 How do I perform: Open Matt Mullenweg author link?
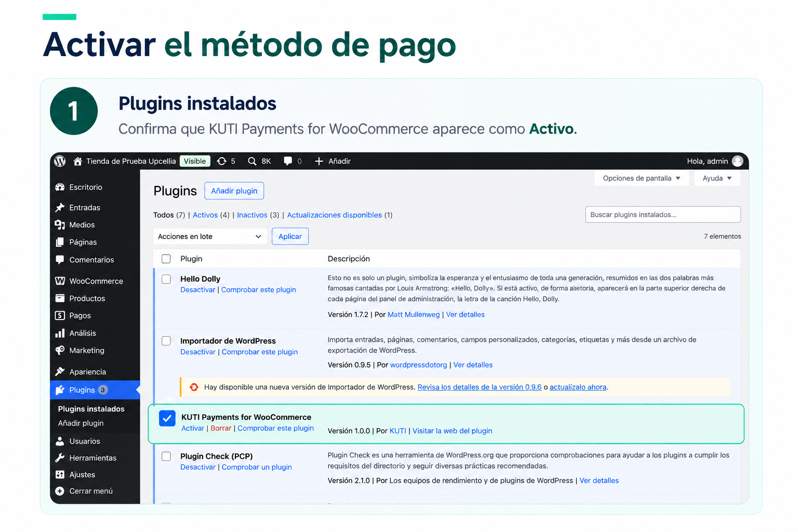tap(414, 314)
